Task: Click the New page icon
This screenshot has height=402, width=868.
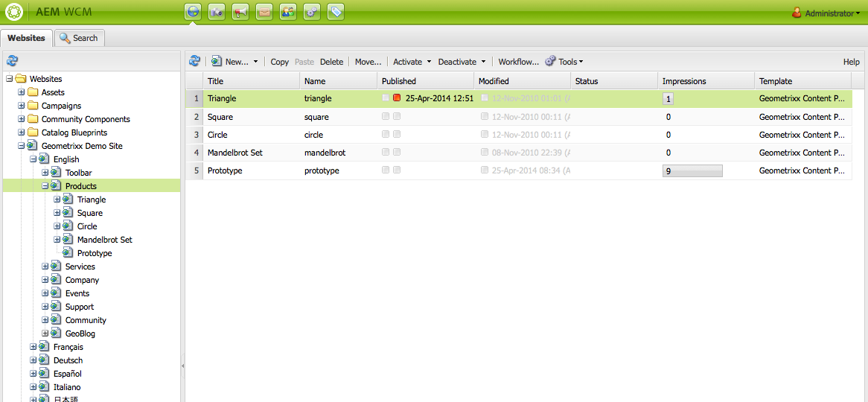Action: coord(217,62)
